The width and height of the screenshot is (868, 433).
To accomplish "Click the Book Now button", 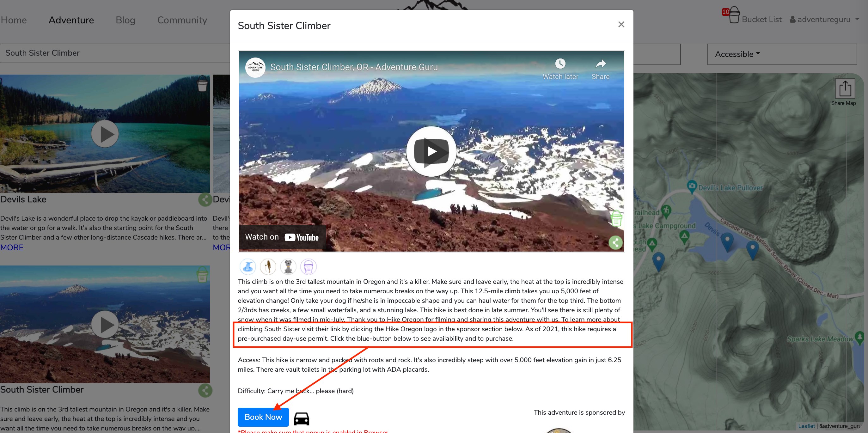I will click(263, 417).
